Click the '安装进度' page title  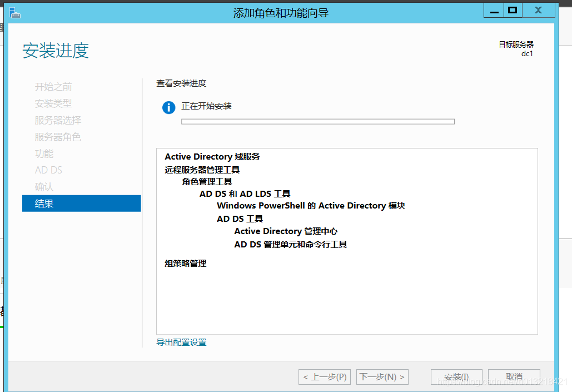pos(56,51)
